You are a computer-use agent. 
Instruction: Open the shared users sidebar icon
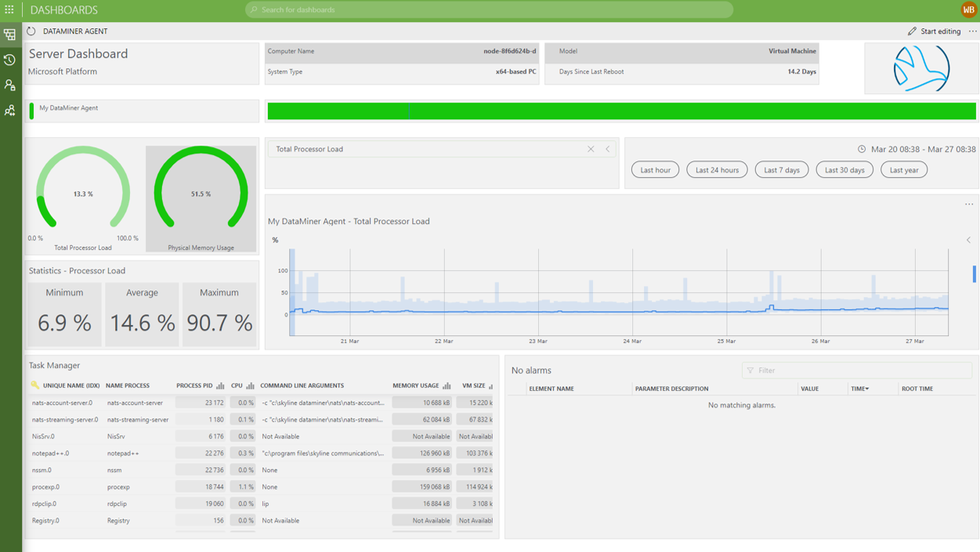click(x=9, y=110)
